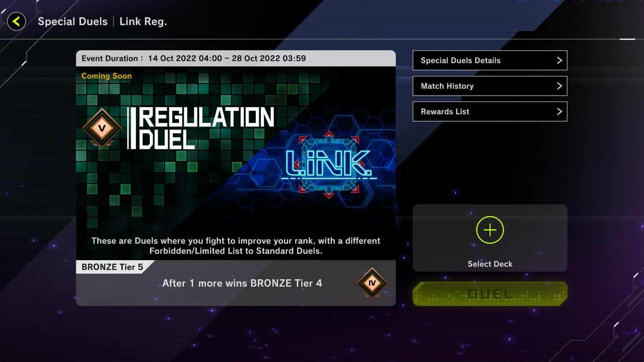
Task: Open Special Duels Details
Action: click(x=490, y=61)
